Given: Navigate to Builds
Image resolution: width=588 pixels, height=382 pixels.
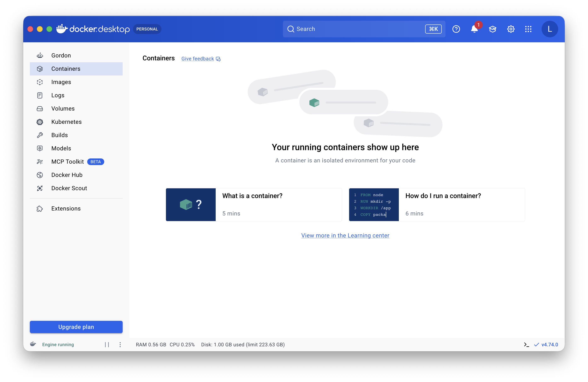Looking at the screenshot, I should 76,135.
